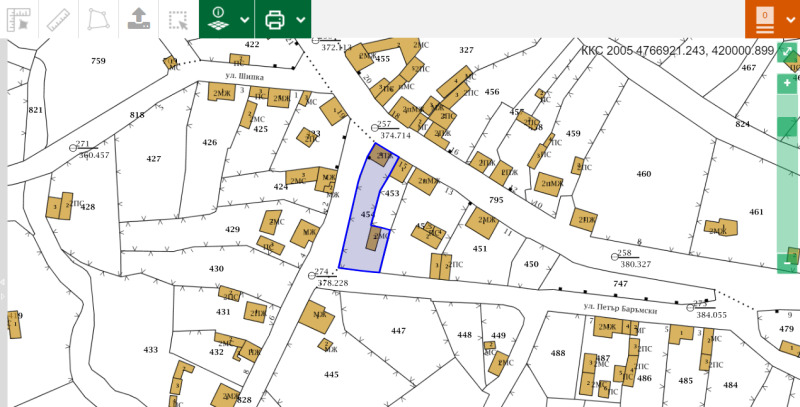This screenshot has height=407, width=800.
Task: Activate the distance measuring ruler
Action: click(58, 19)
